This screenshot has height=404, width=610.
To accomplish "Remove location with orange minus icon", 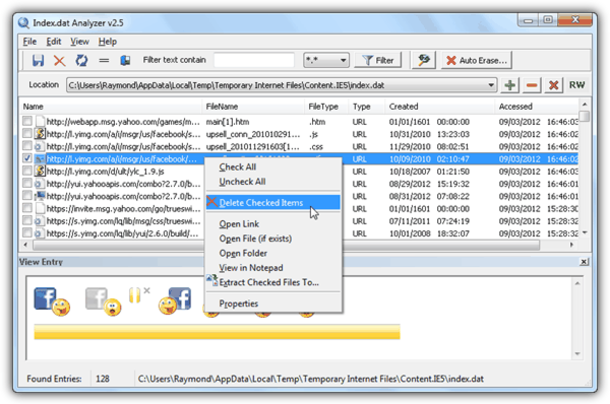I will pos(532,85).
